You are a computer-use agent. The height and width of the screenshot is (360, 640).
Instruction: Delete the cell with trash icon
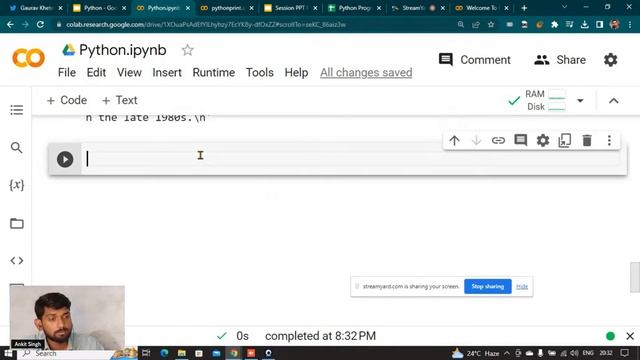[x=587, y=140]
